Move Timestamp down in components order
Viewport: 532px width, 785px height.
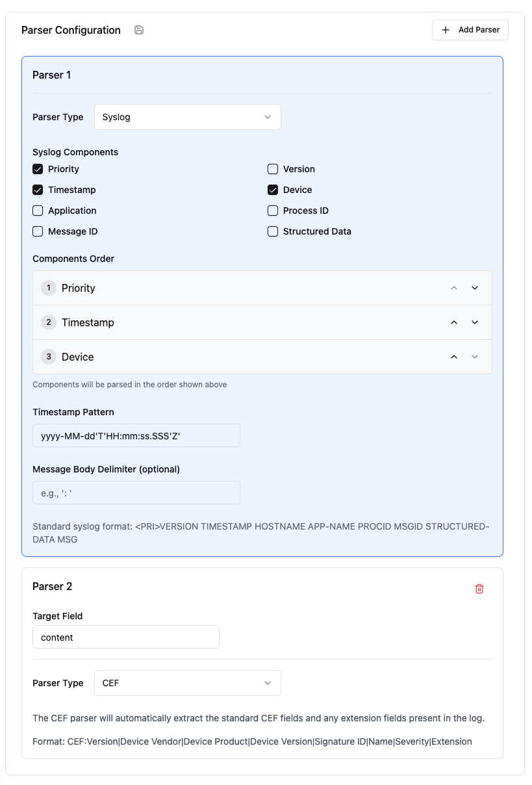475,322
